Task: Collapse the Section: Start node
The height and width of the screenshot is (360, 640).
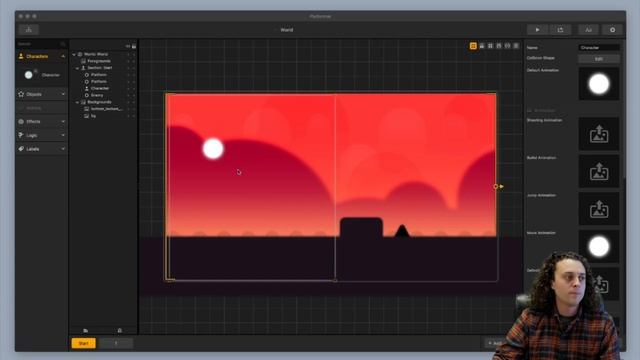Action: click(77, 68)
